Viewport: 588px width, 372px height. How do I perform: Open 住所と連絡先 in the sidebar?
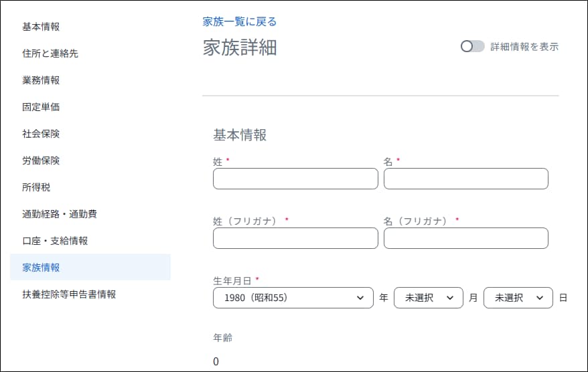(50, 54)
